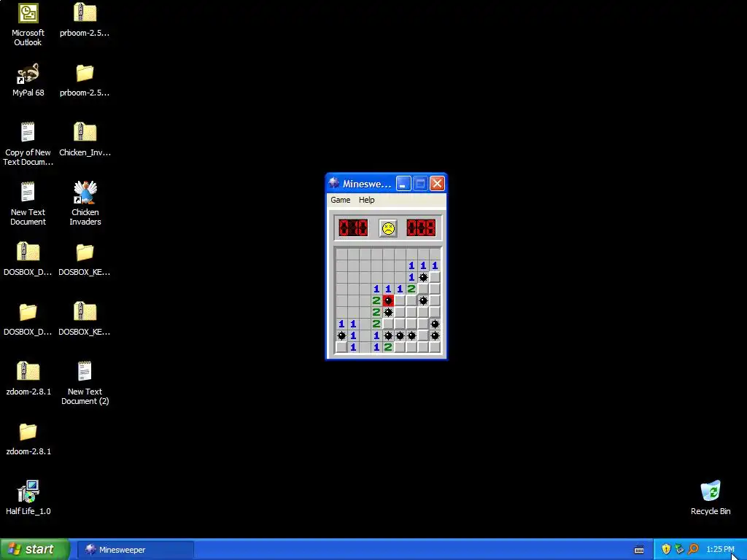The height and width of the screenshot is (560, 747).
Task: Select the prboom-2.5 plain folder icon
Action: 85,74
